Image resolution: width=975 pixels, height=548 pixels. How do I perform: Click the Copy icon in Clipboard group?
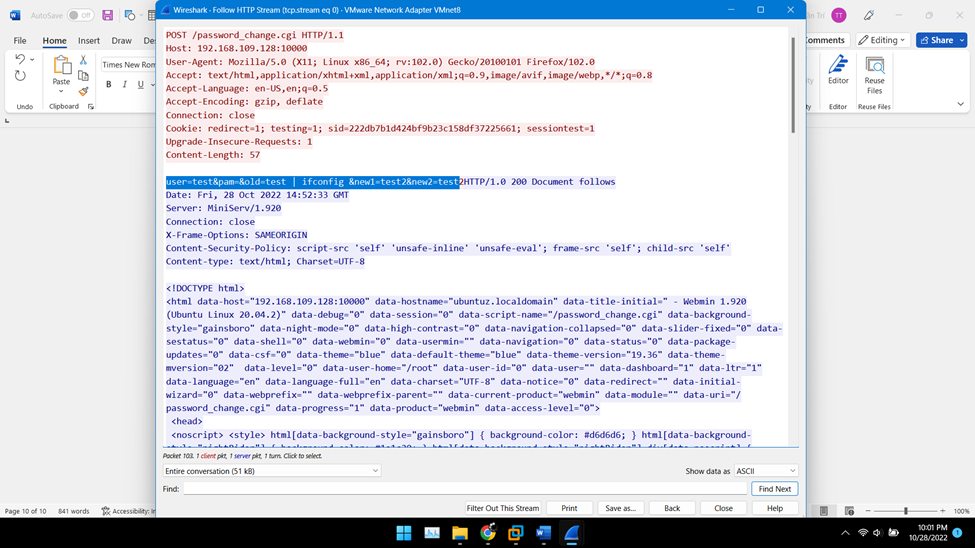coord(83,76)
